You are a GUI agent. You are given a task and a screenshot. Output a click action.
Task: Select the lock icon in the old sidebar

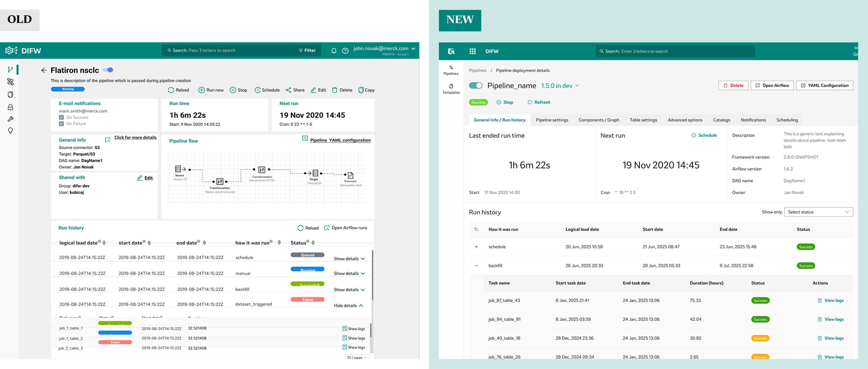coord(10,107)
